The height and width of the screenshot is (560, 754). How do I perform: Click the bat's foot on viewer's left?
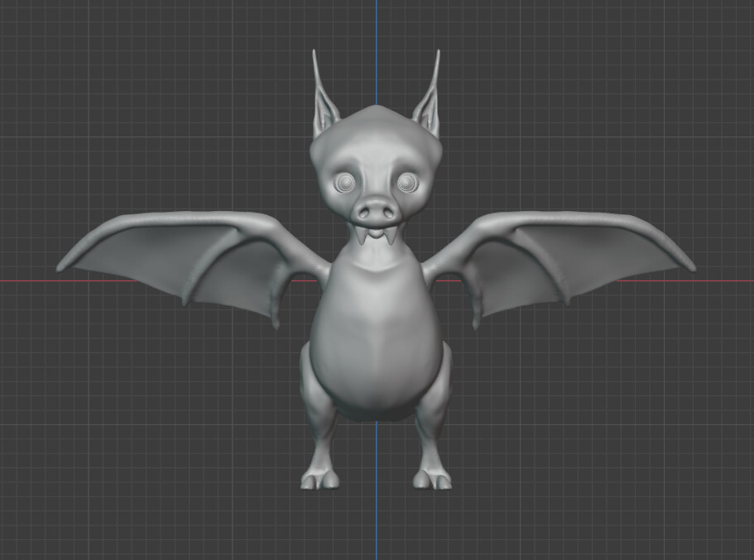click(319, 479)
